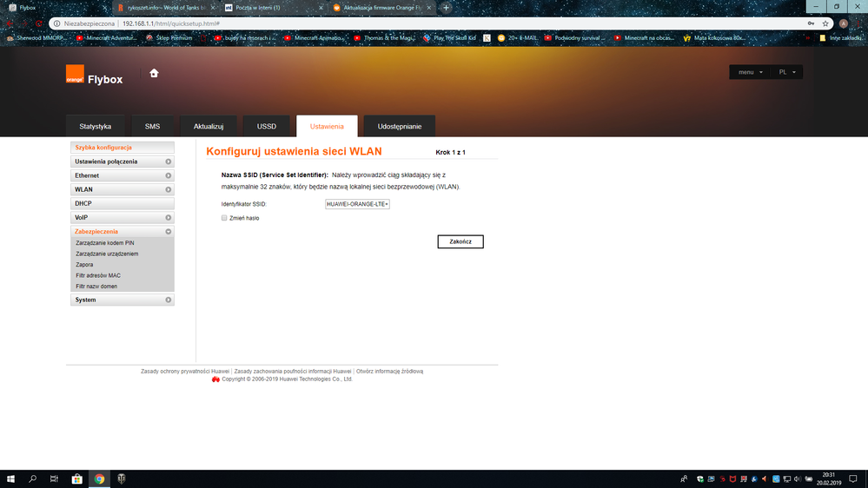The height and width of the screenshot is (488, 868).
Task: Open the Inne zakładki bookmarks folder
Action: [840, 38]
